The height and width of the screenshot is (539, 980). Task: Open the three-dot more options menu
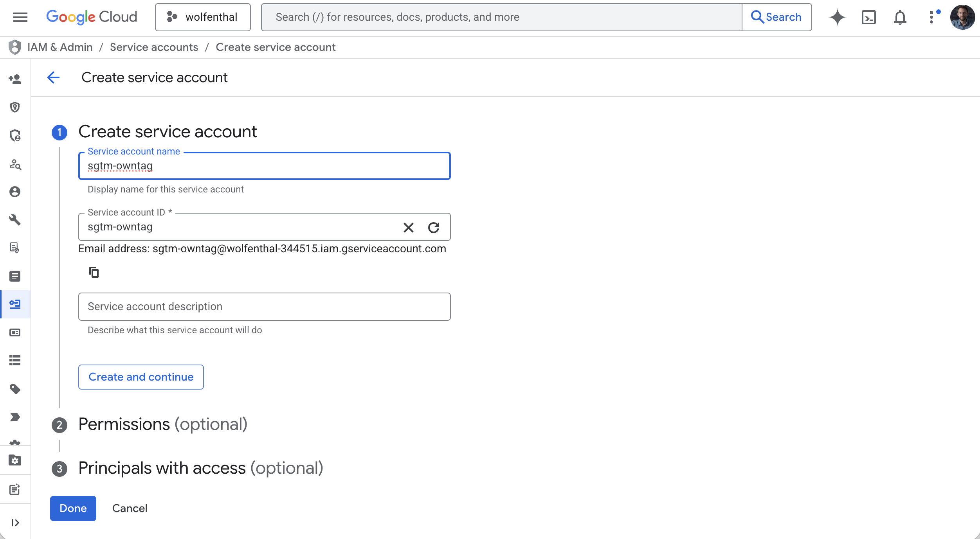pos(932,17)
